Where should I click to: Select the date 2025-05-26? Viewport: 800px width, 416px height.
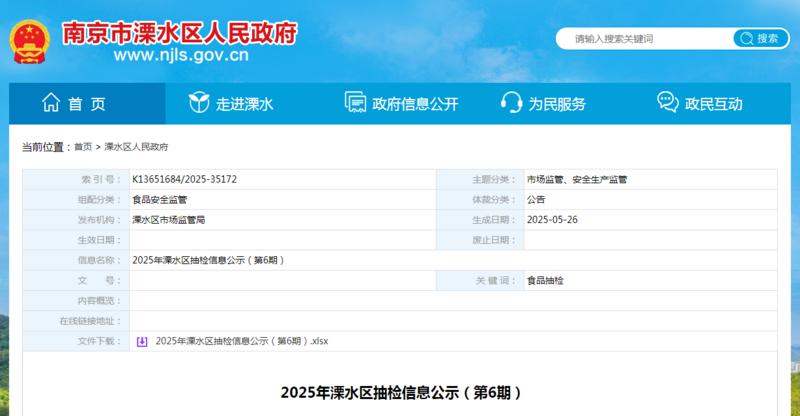552,219
